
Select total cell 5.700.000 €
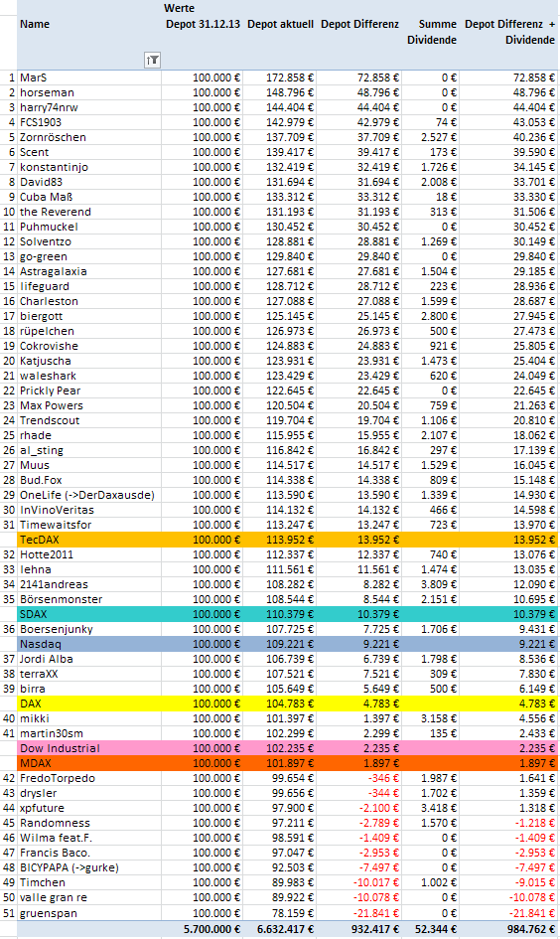211,929
